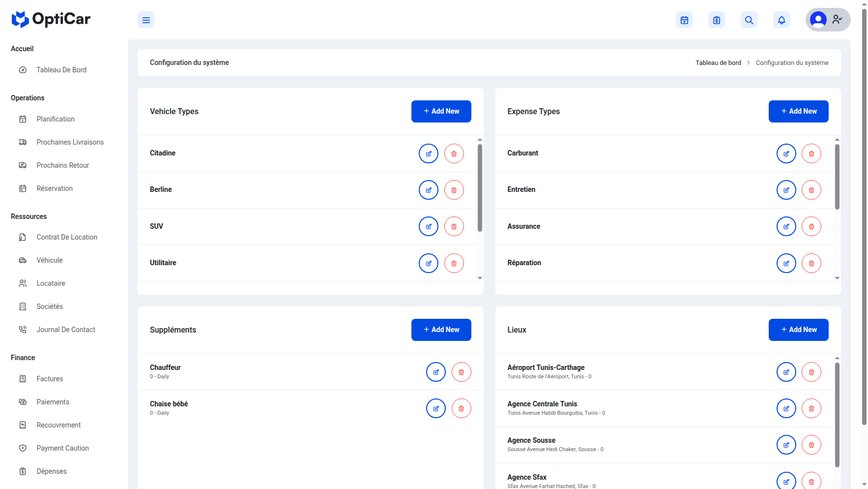Open Contrat De Location page

point(67,237)
